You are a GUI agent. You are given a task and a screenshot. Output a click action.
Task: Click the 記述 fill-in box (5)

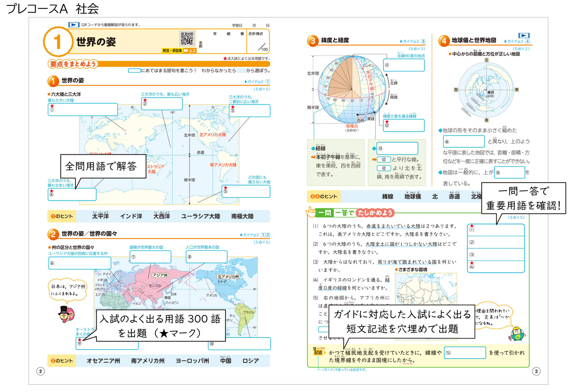point(465,353)
